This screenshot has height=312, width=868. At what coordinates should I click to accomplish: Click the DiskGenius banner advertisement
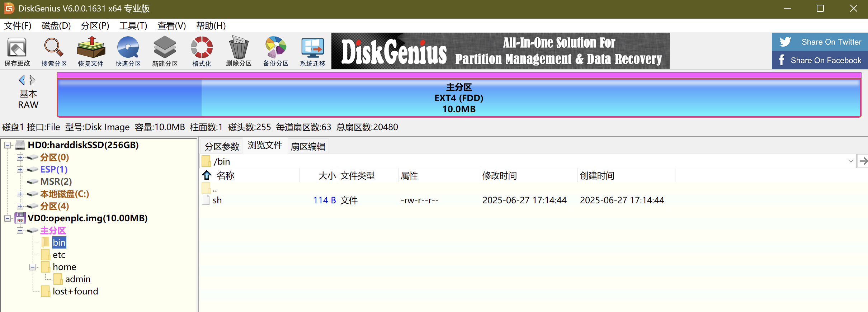tap(500, 51)
